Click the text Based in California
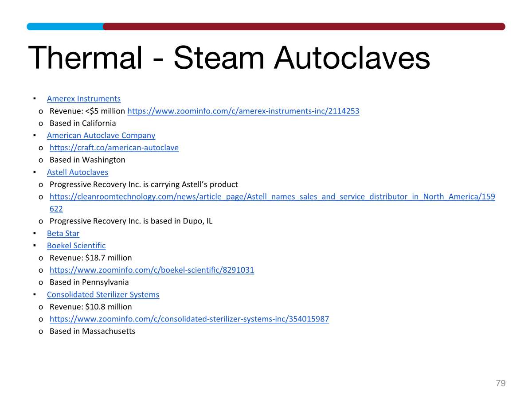The image size is (532, 399). pyautogui.click(x=83, y=123)
